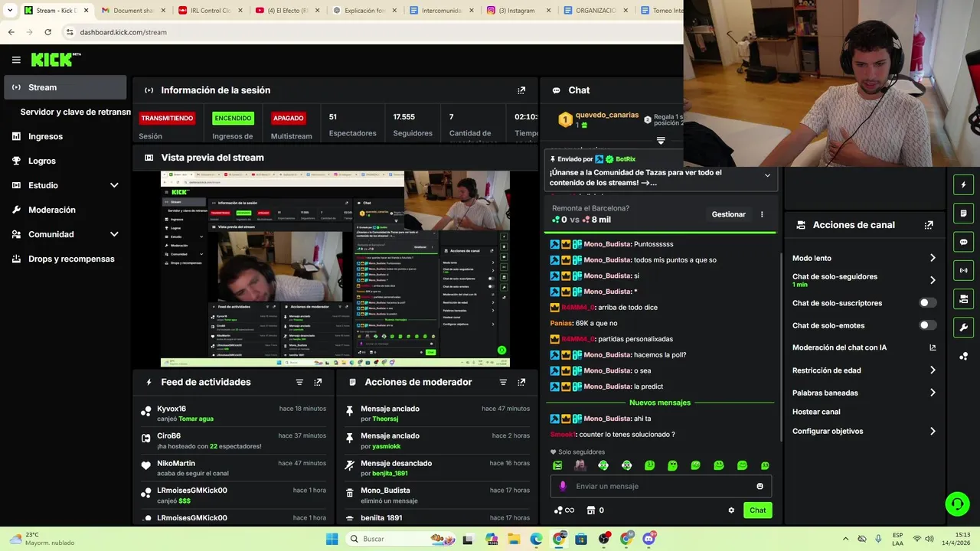
Task: Click the TRANSMITIENDO status badge
Action: click(x=167, y=119)
